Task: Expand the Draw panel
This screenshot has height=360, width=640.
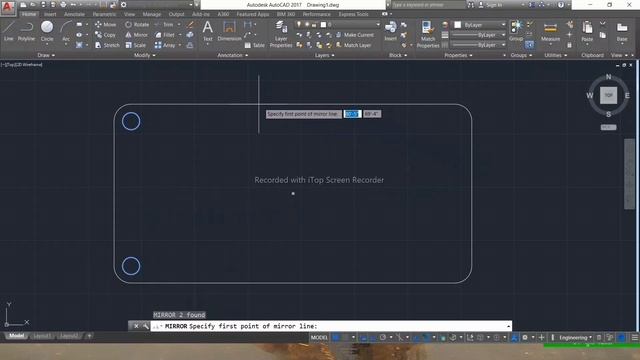Action: click(x=46, y=55)
